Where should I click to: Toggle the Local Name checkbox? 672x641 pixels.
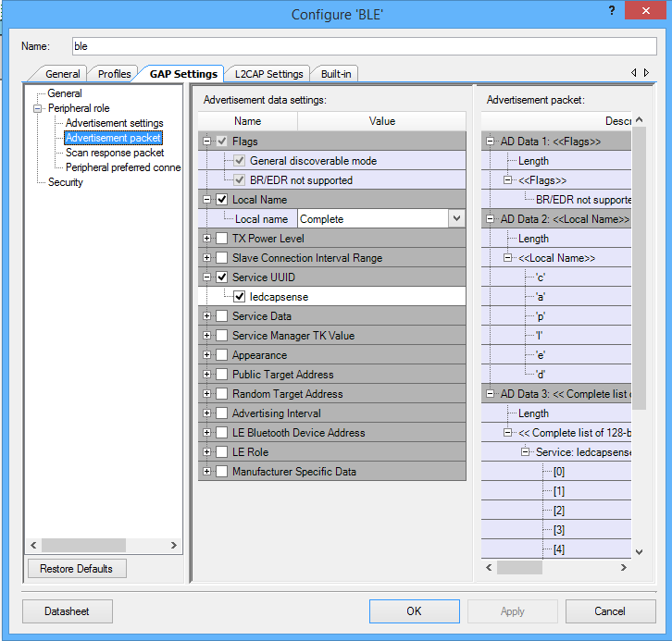(x=221, y=200)
